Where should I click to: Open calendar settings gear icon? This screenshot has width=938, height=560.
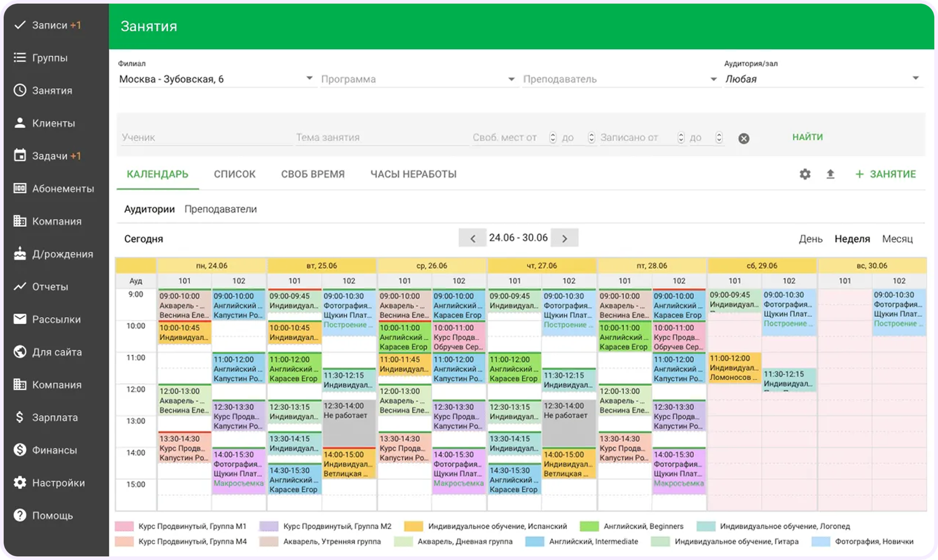(805, 174)
